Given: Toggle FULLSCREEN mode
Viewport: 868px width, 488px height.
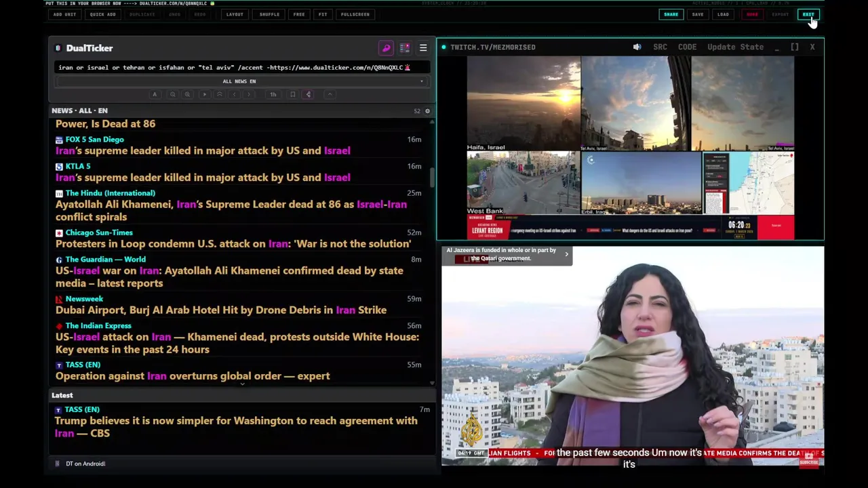Looking at the screenshot, I should point(355,14).
